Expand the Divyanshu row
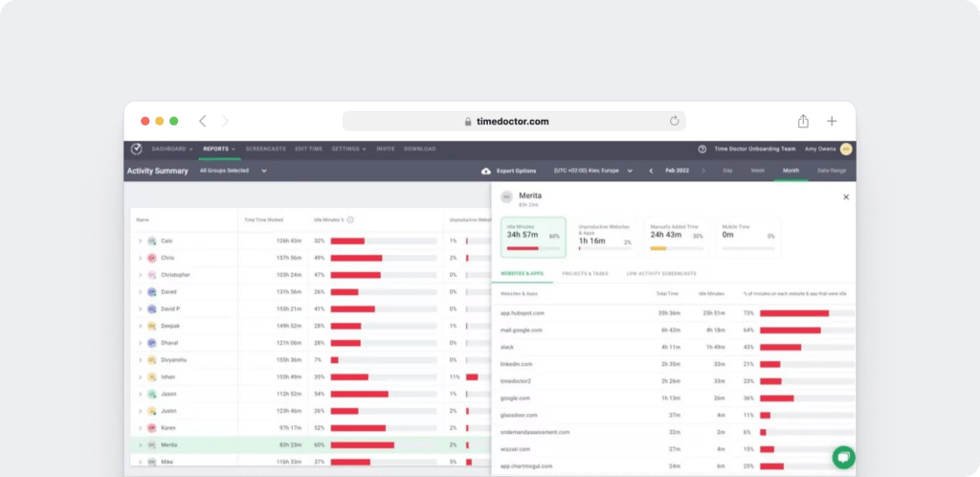Viewport: 980px width, 477px height. point(140,360)
